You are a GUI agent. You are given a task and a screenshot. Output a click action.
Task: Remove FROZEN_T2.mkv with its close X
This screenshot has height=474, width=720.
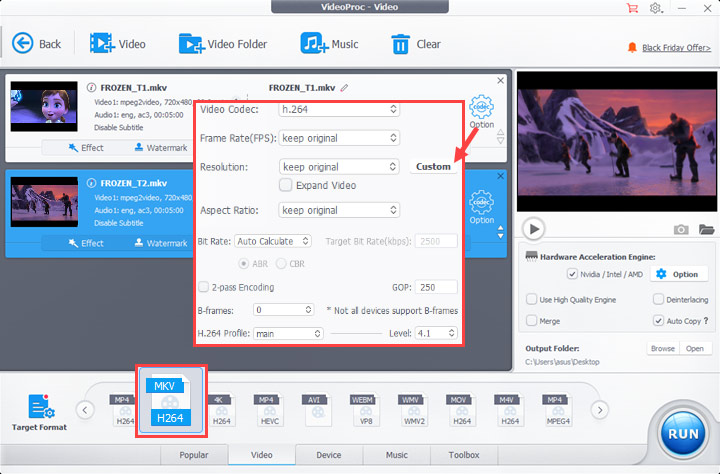[501, 176]
